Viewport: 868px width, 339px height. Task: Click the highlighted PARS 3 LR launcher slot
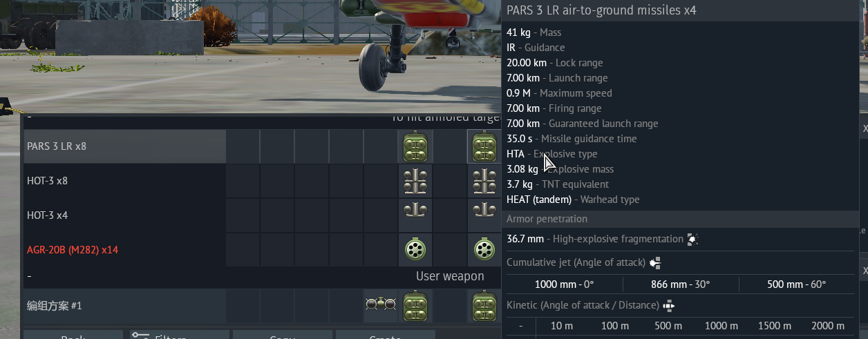pos(484,146)
